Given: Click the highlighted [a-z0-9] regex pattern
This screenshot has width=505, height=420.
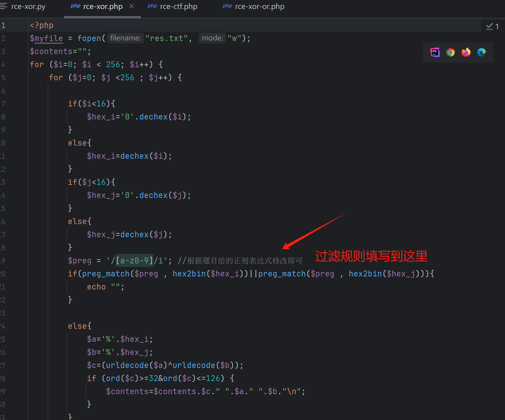Looking at the screenshot, I should pyautogui.click(x=135, y=261).
